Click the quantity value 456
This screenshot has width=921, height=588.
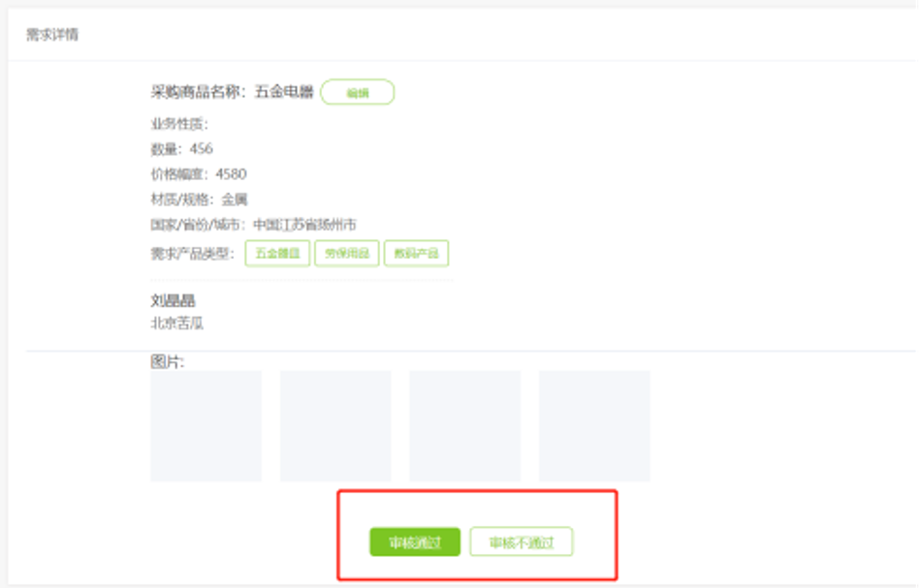[201, 149]
